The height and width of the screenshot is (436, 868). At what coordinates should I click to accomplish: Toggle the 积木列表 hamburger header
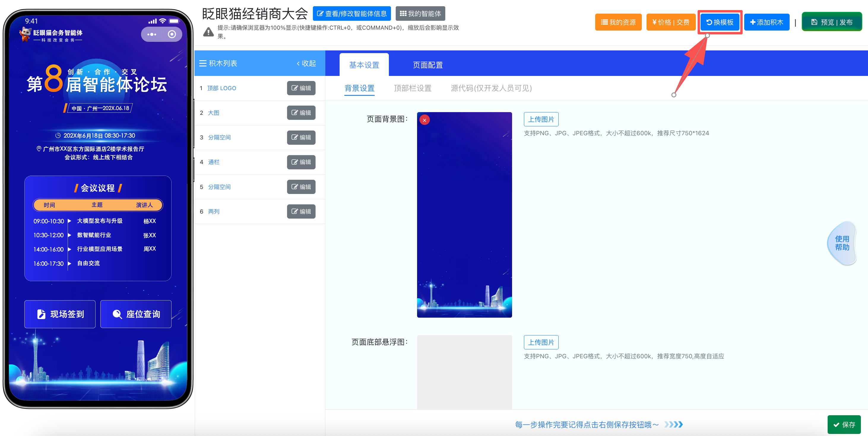click(218, 63)
